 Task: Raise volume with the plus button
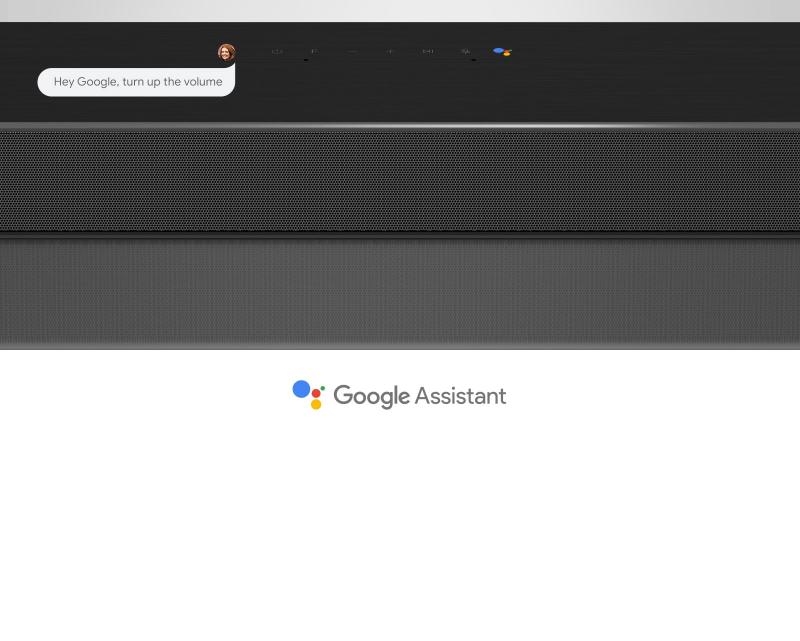(x=390, y=52)
